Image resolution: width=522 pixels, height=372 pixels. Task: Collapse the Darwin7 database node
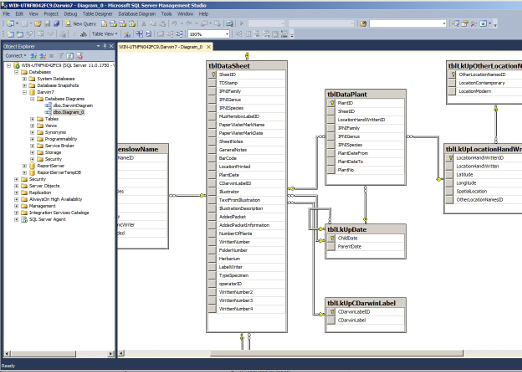click(24, 92)
